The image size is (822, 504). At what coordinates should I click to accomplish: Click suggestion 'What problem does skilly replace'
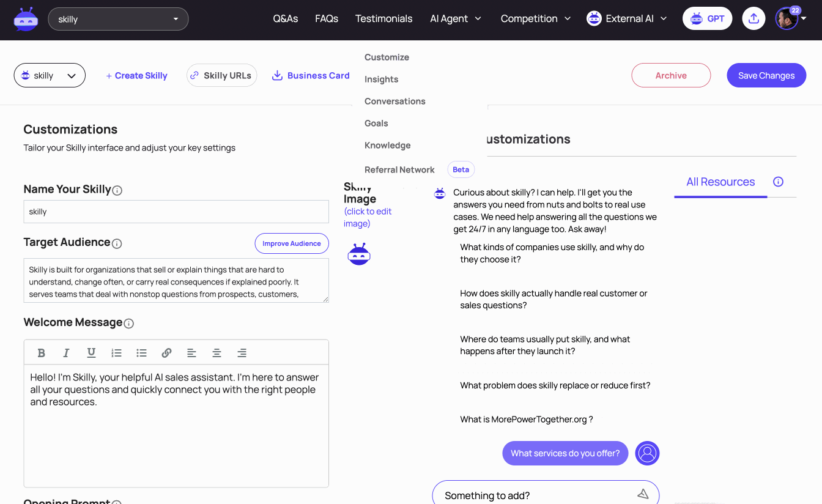tap(555, 385)
